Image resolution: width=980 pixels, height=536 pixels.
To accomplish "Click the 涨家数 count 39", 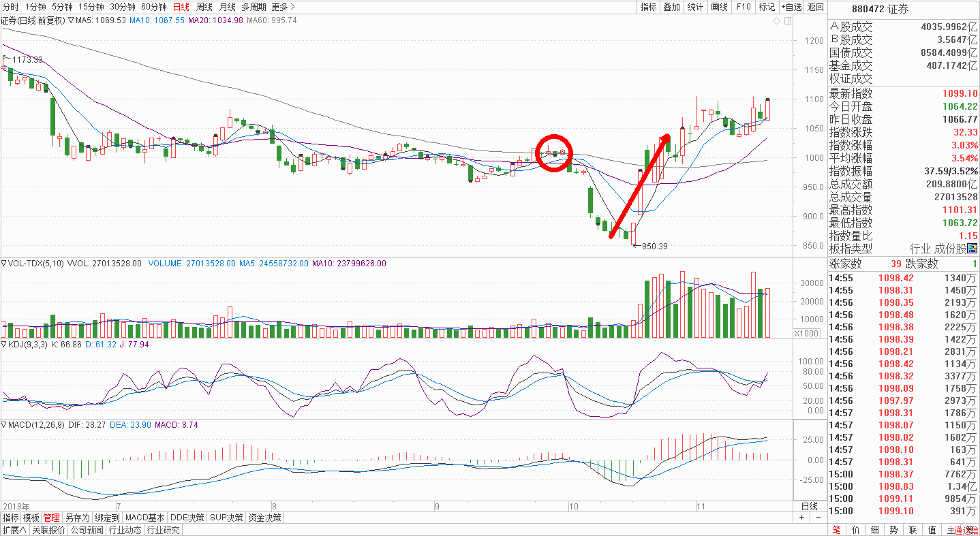I will [x=895, y=264].
